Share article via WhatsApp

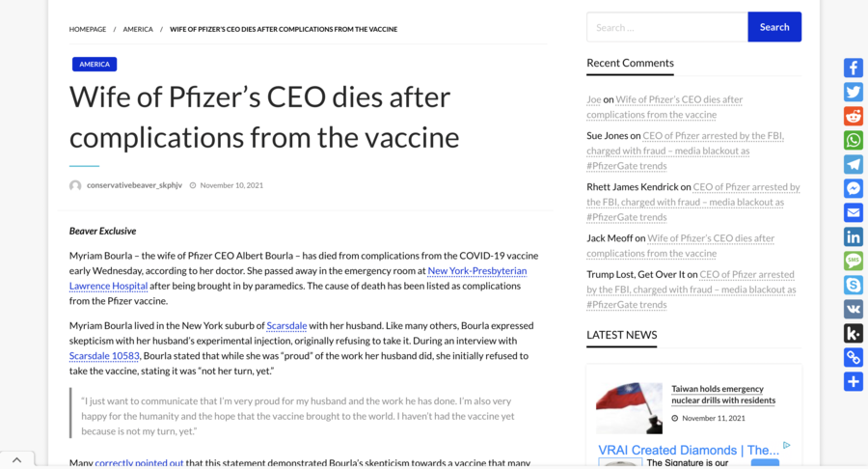pos(854,140)
